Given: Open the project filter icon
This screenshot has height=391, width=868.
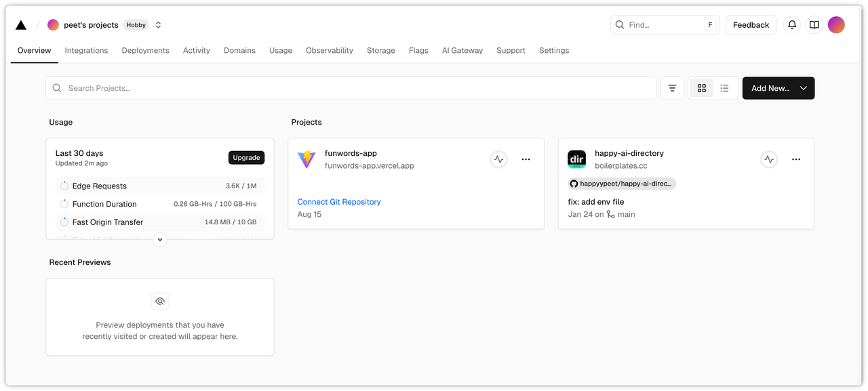Looking at the screenshot, I should [672, 88].
